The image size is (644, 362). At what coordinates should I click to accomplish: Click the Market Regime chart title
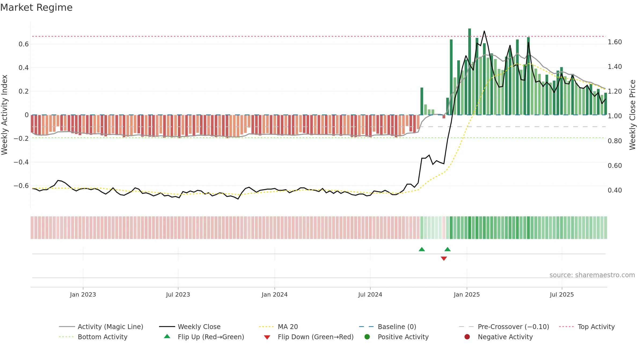36,8
